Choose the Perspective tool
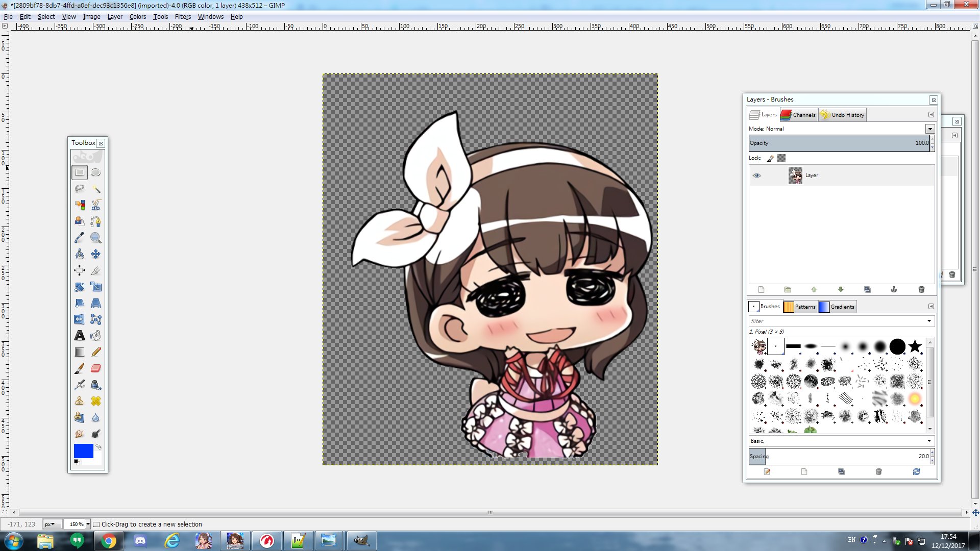The image size is (980, 551). (95, 303)
